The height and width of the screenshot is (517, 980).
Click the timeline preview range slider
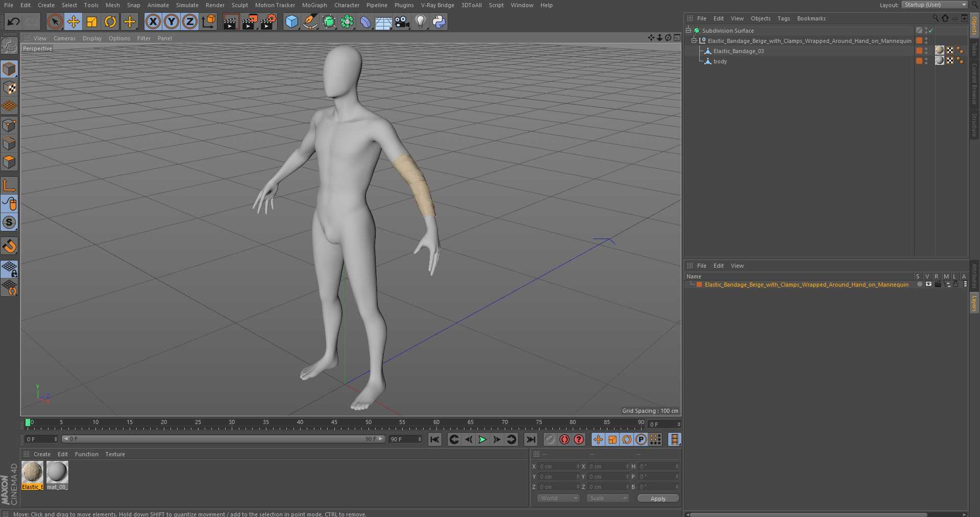224,439
